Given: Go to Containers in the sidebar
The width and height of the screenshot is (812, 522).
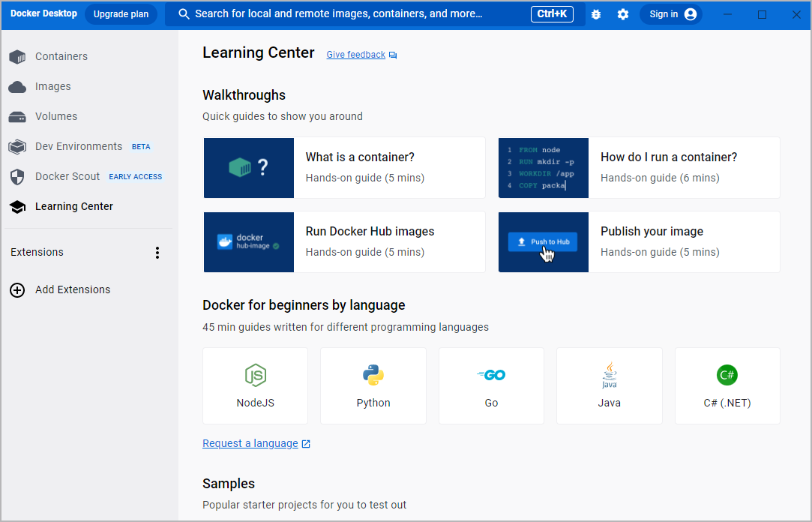Looking at the screenshot, I should [61, 56].
